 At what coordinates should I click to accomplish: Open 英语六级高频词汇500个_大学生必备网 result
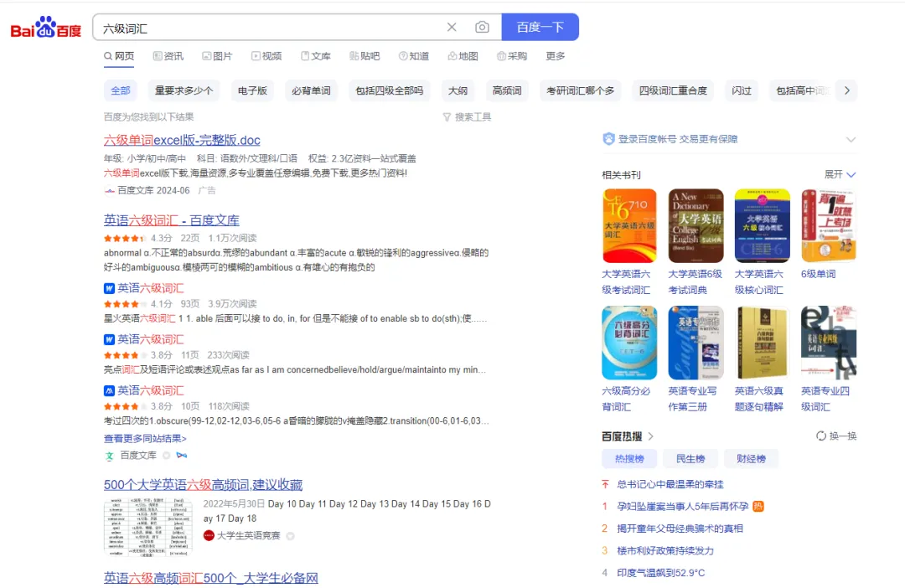[x=210, y=578]
